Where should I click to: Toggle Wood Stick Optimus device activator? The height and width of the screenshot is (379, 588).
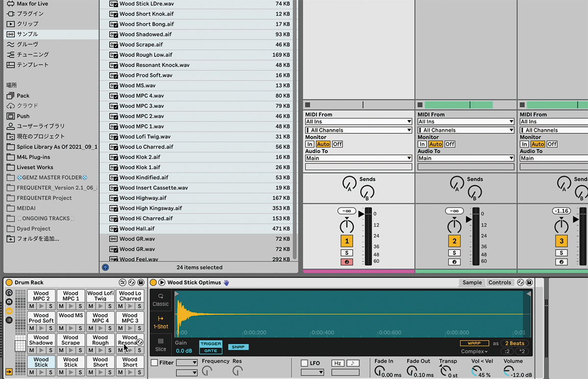[153, 282]
